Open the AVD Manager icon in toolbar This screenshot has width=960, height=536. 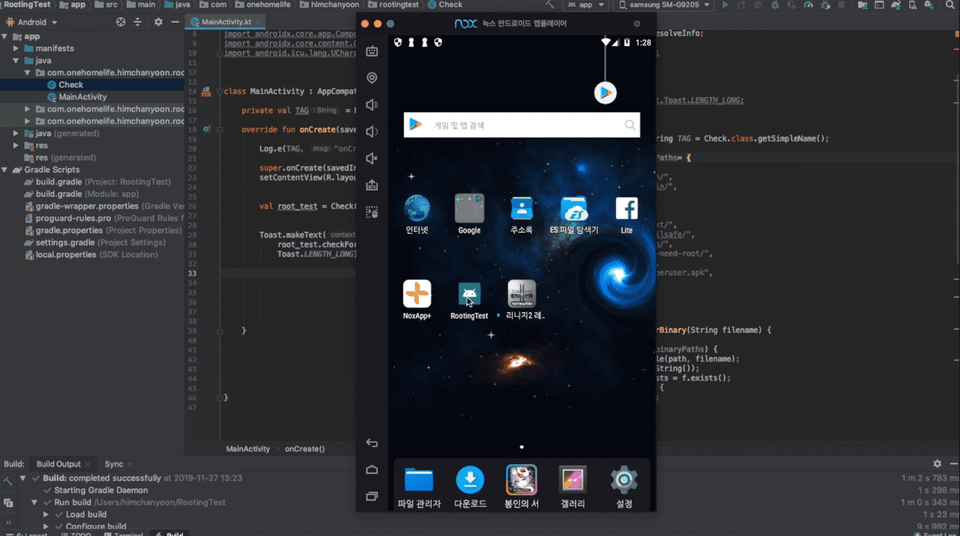[912, 4]
